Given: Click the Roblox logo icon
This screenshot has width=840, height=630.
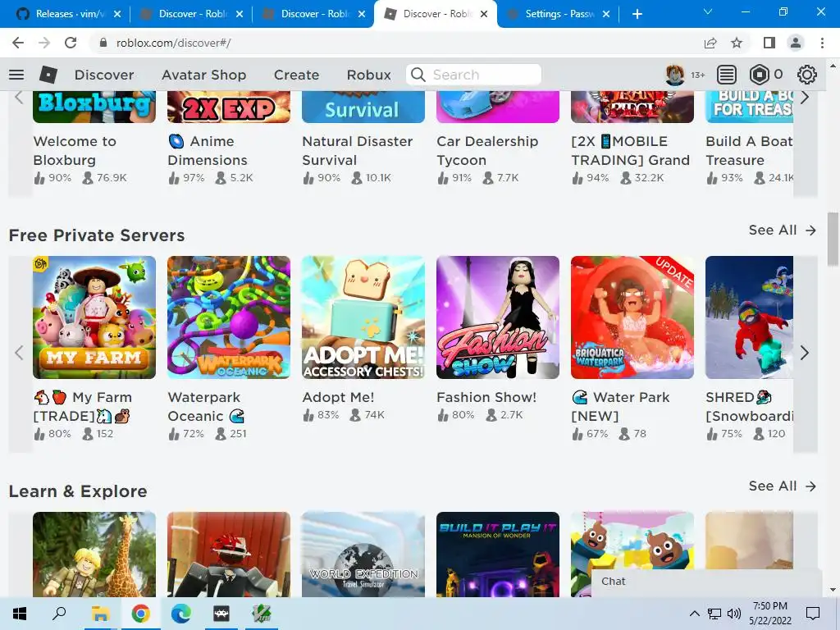Looking at the screenshot, I should [x=48, y=75].
